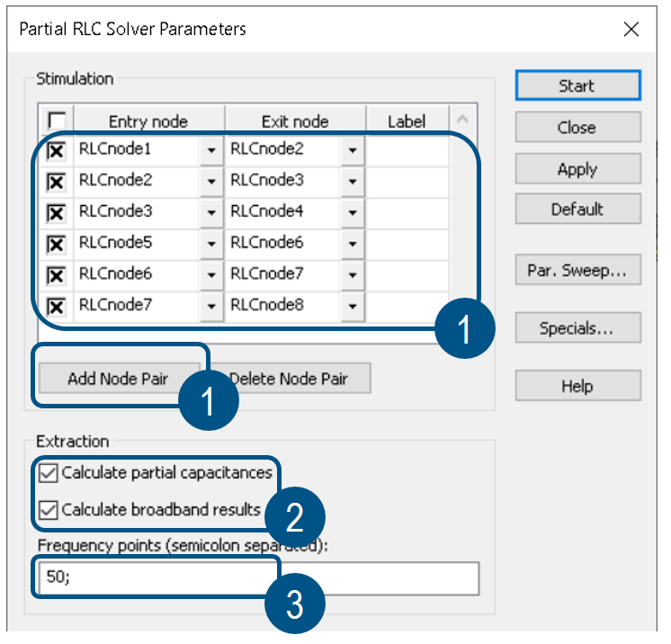Apply the solver parameters
The height and width of the screenshot is (644, 671).
(577, 169)
